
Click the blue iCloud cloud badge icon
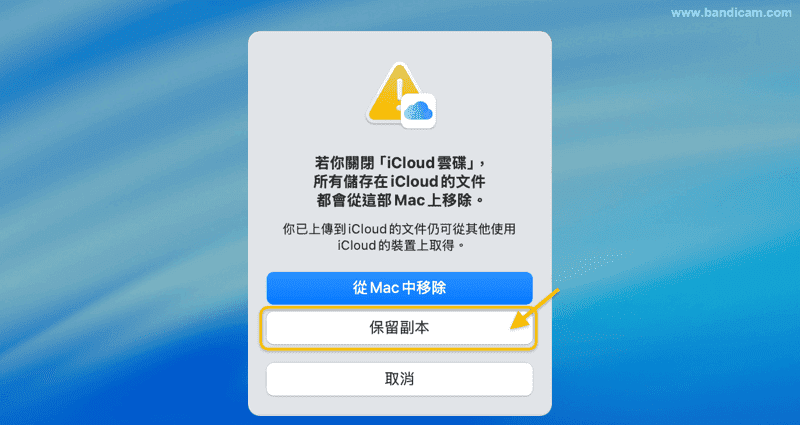click(x=419, y=110)
